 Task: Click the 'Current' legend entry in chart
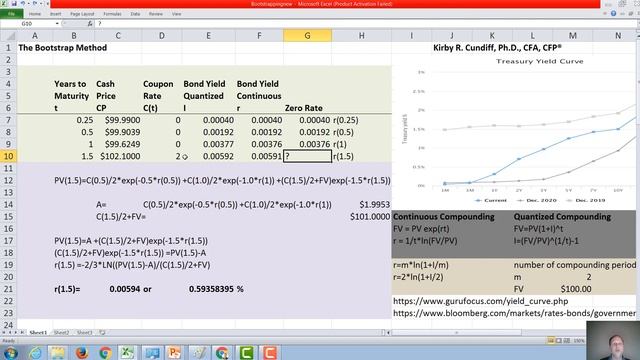tap(491, 200)
